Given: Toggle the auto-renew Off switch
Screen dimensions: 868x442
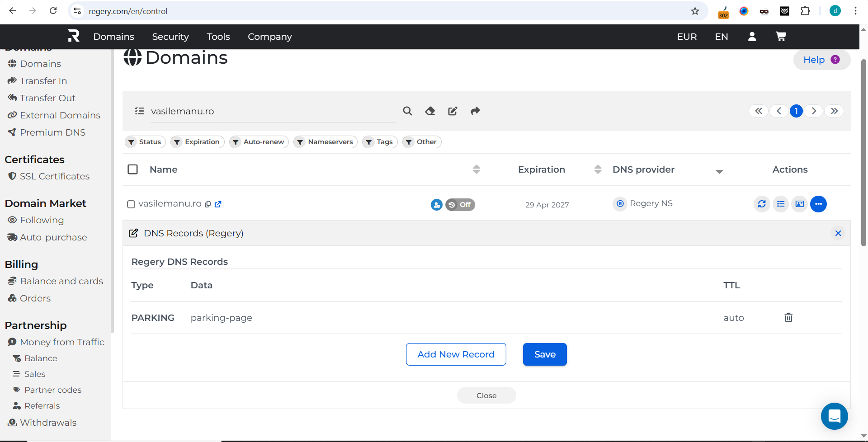Looking at the screenshot, I should coord(460,205).
